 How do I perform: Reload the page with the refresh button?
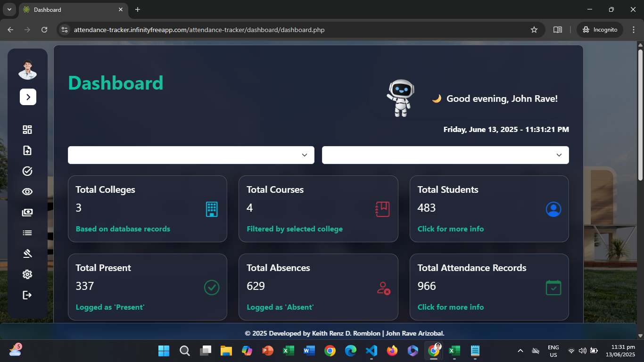44,30
